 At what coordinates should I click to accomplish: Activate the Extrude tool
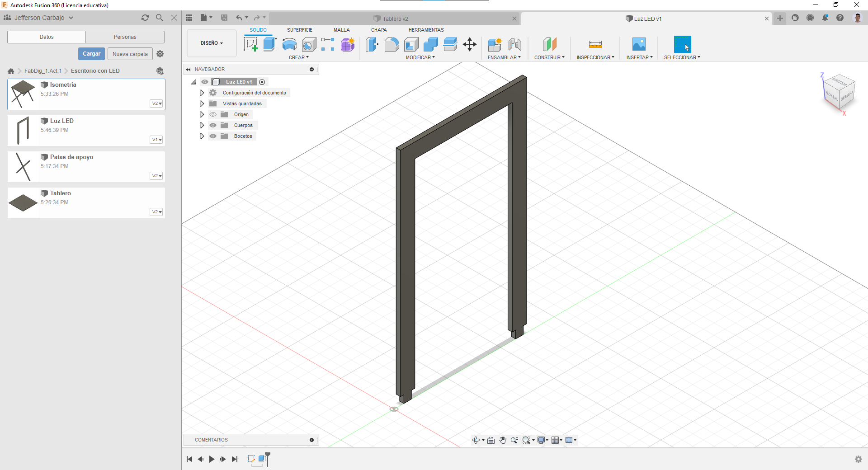coord(270,44)
